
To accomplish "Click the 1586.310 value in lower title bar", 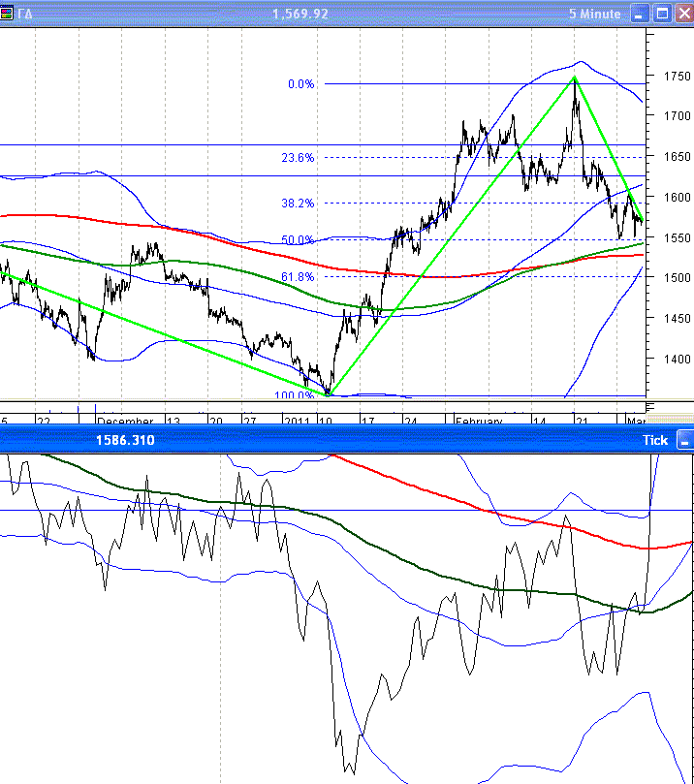I will (x=124, y=440).
